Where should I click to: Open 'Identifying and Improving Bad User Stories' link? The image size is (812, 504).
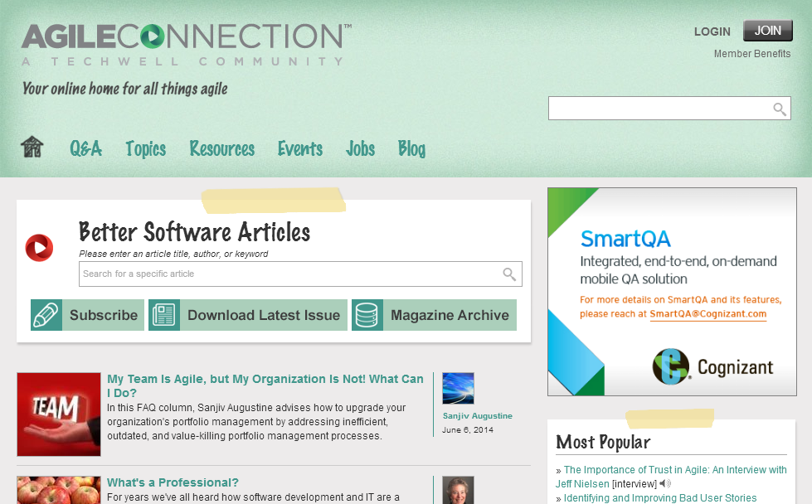659,498
